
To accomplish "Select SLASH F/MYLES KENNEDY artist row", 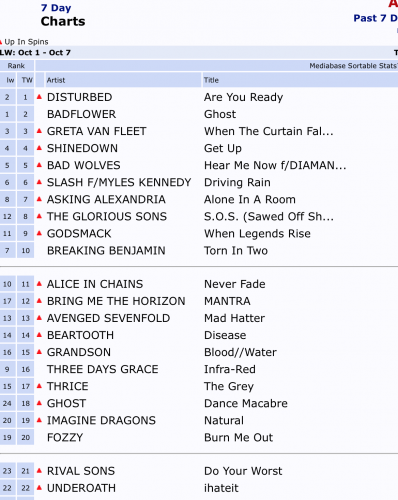I will coord(119,182).
